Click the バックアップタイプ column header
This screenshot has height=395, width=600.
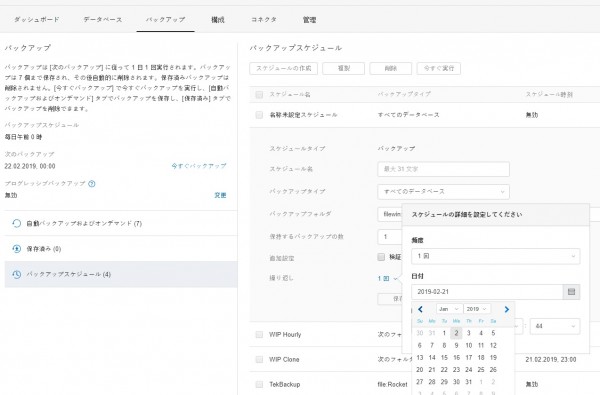pyautogui.click(x=404, y=94)
